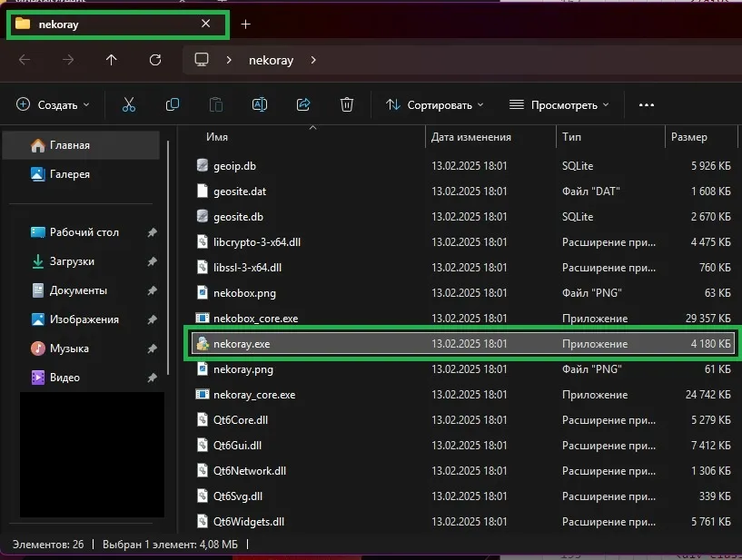Click the 29 357 КБ size cell
742x560 pixels.
point(707,319)
